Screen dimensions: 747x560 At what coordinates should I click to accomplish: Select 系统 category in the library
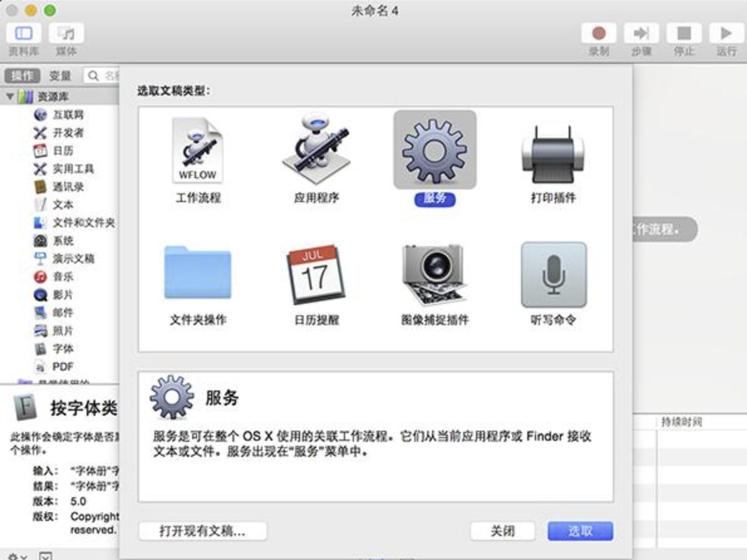[53, 240]
